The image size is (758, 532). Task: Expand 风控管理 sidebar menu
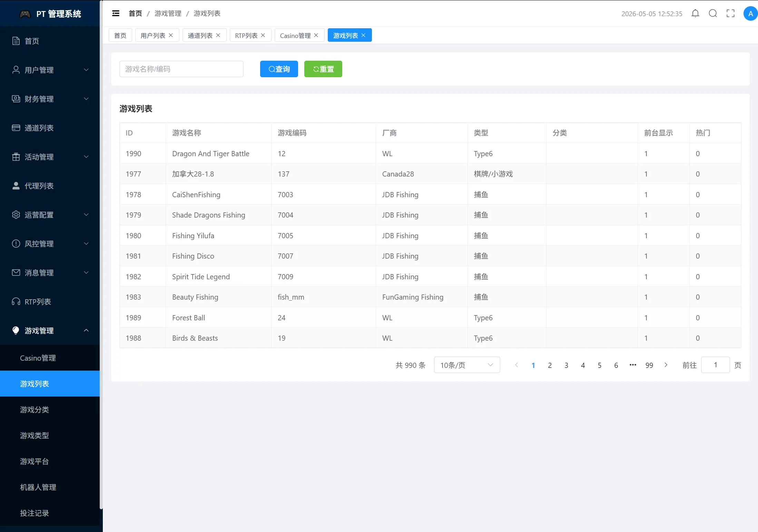tap(50, 244)
